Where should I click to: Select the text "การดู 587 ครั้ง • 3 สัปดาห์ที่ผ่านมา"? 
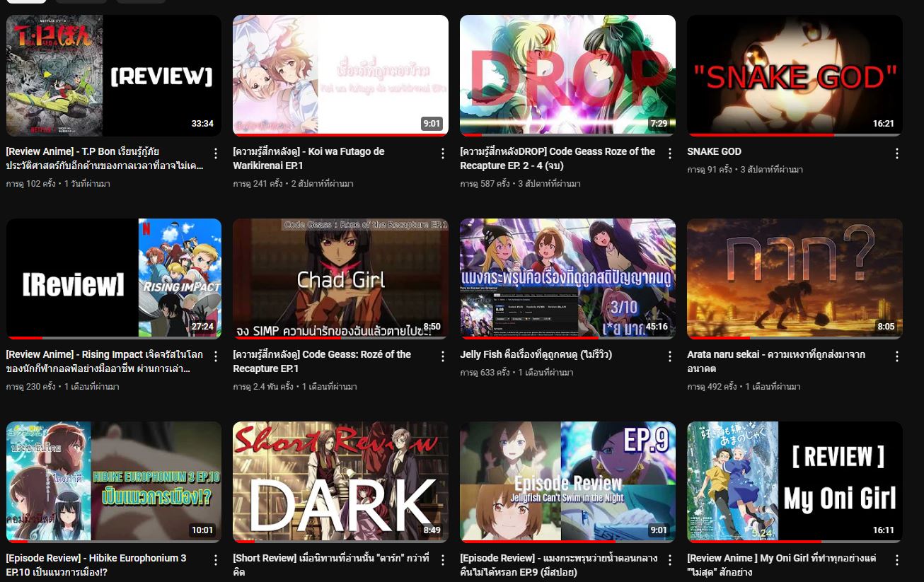[x=520, y=184]
